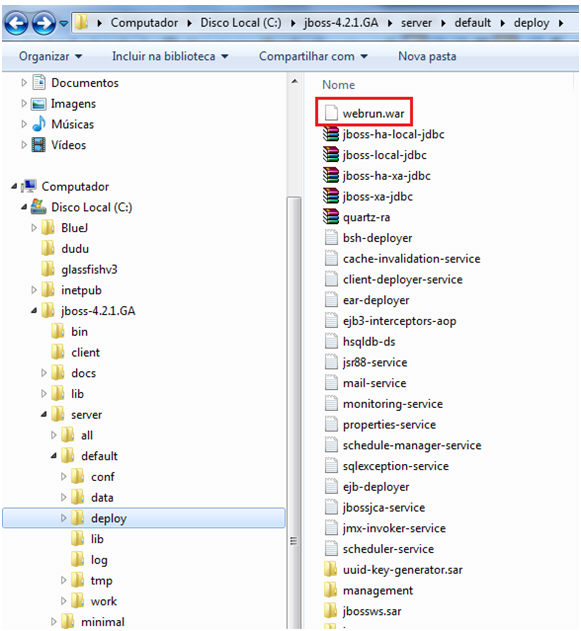Screen dimensions: 581x631
Task: Open the Organizar menu
Action: pos(50,56)
